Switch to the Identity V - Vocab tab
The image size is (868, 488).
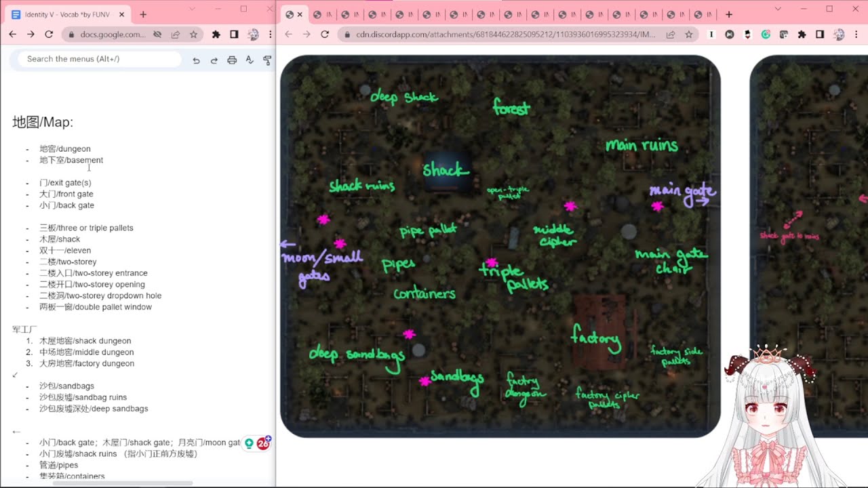point(68,14)
